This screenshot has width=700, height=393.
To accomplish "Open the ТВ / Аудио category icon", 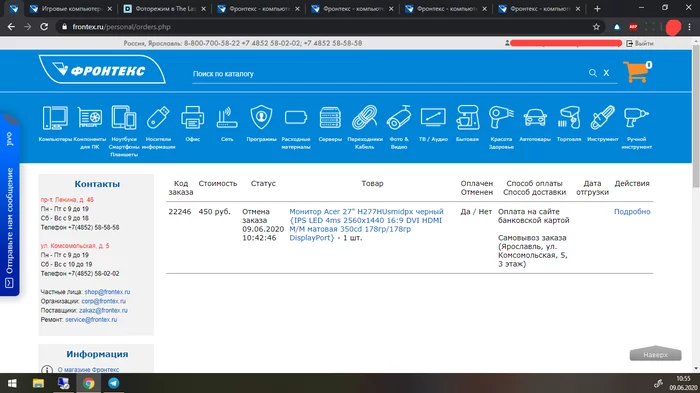I will 433,118.
